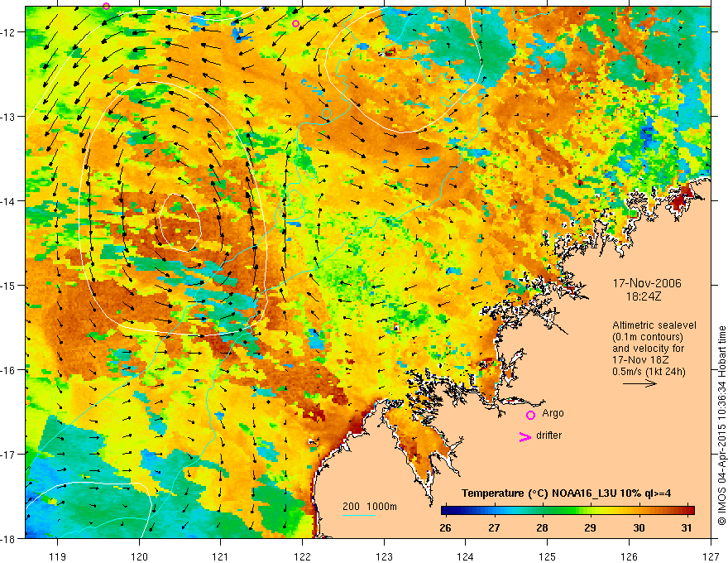The image size is (728, 563).
Task: Click the "0.5m/s (1kt 24h)" text
Action: (649, 372)
